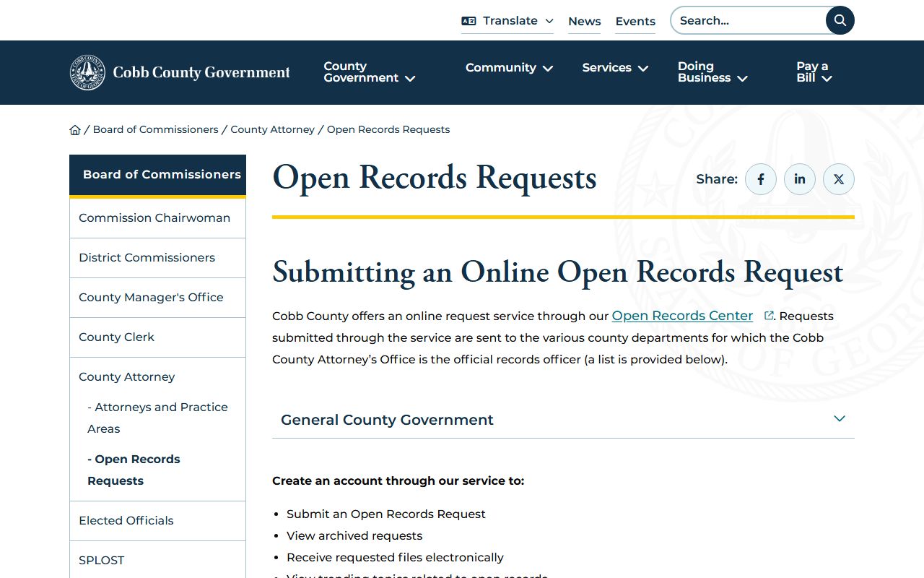Click the translate language icon
The height and width of the screenshot is (578, 924).
468,21
